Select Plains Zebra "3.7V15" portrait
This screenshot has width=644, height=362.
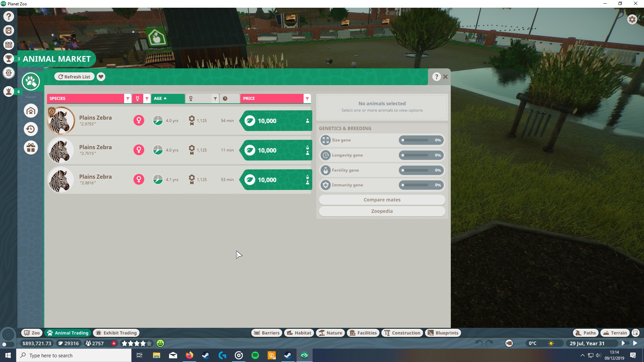[61, 150]
